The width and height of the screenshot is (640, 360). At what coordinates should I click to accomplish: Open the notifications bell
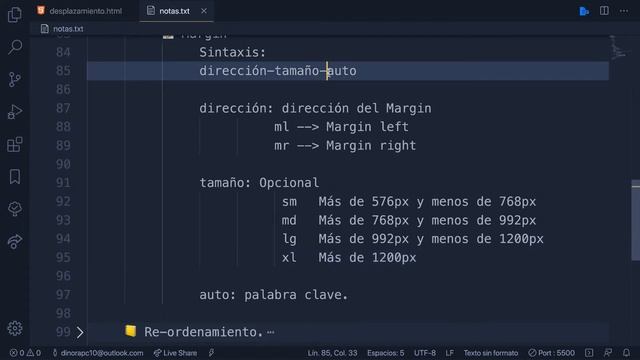[x=626, y=353]
